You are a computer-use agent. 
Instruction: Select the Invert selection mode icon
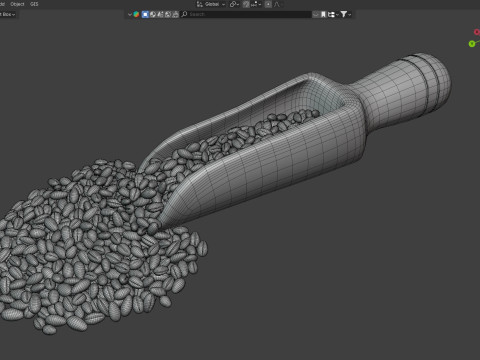(x=168, y=14)
